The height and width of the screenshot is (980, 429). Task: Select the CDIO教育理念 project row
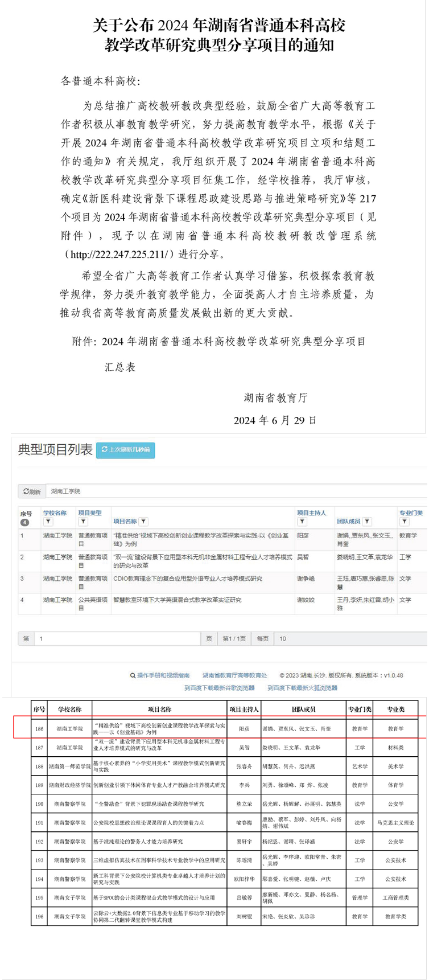[188, 579]
